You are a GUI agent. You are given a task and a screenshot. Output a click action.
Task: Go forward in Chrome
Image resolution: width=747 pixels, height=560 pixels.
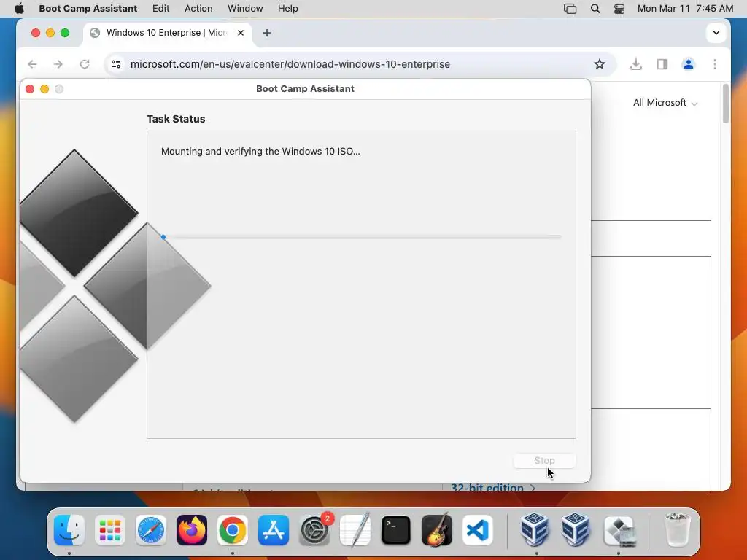tap(58, 64)
